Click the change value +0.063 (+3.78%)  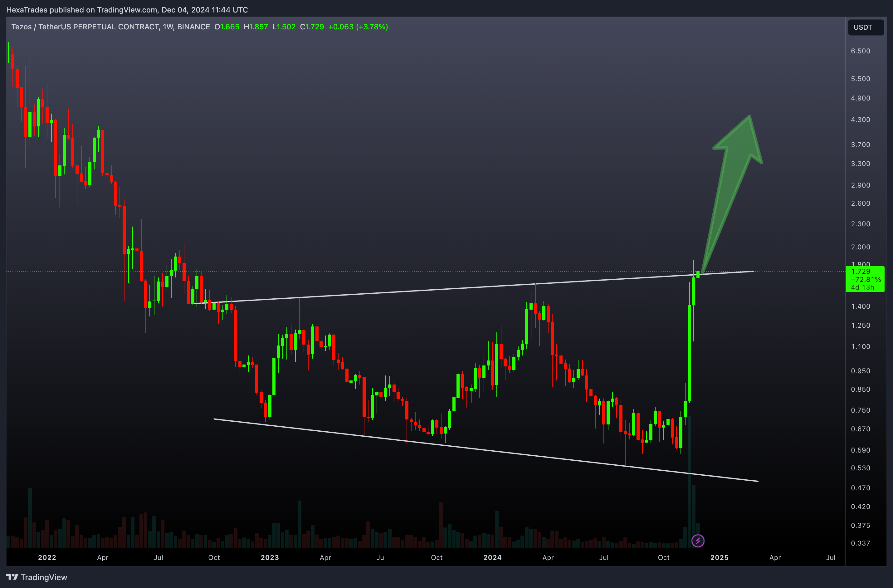pos(358,27)
